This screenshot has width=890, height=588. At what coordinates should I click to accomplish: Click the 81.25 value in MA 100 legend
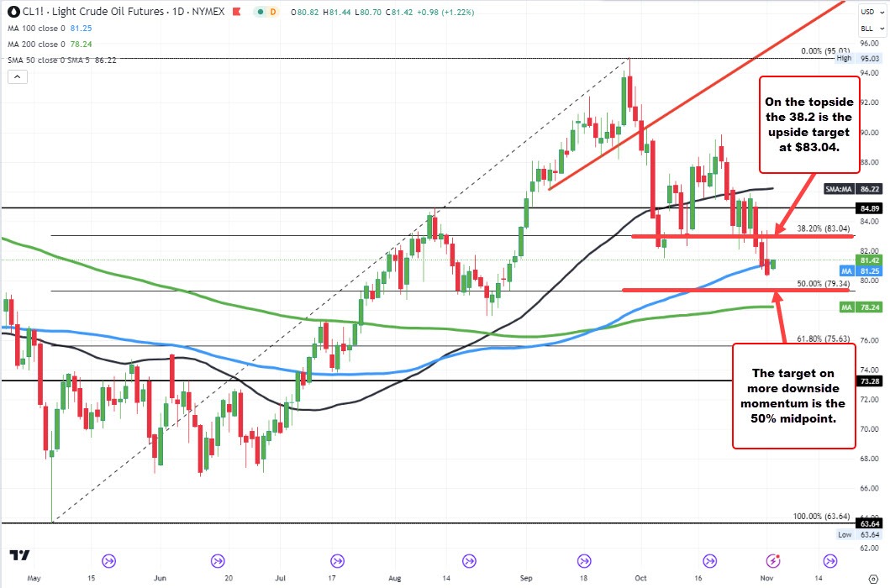(x=82, y=28)
